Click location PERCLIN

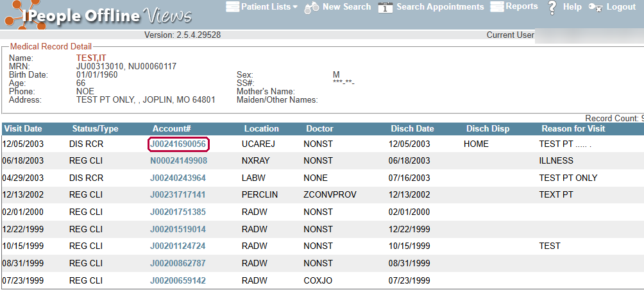(x=260, y=194)
